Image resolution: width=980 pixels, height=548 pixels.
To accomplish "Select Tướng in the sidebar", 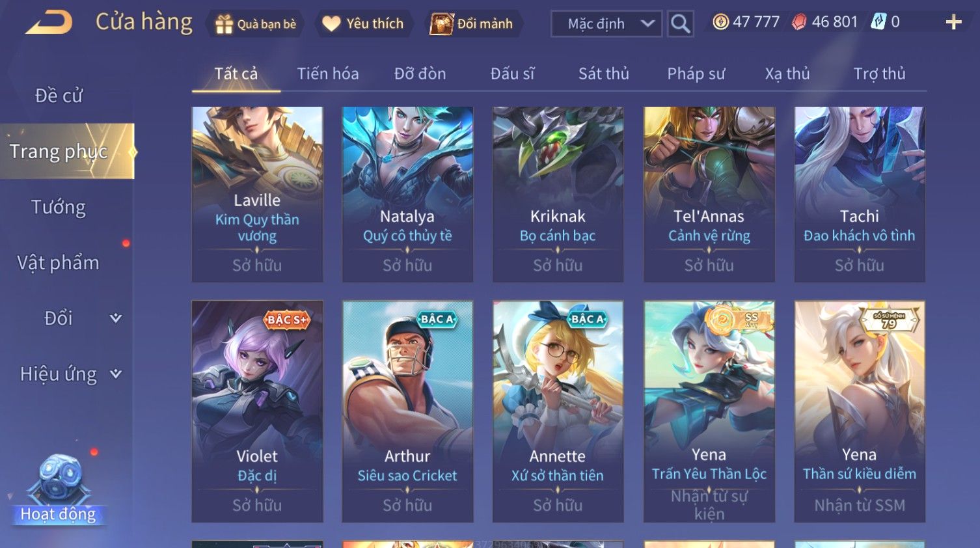I will point(59,207).
